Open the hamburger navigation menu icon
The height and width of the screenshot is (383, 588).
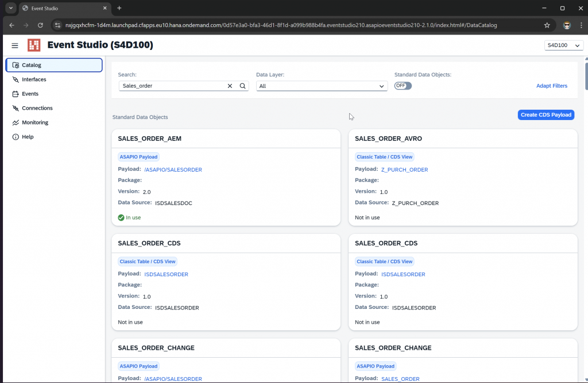(15, 45)
